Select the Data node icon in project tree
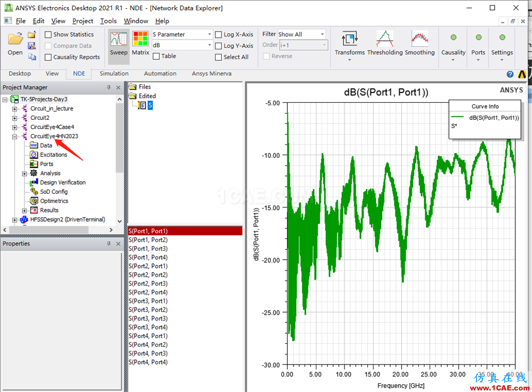This screenshot has width=532, height=392. 34,145
